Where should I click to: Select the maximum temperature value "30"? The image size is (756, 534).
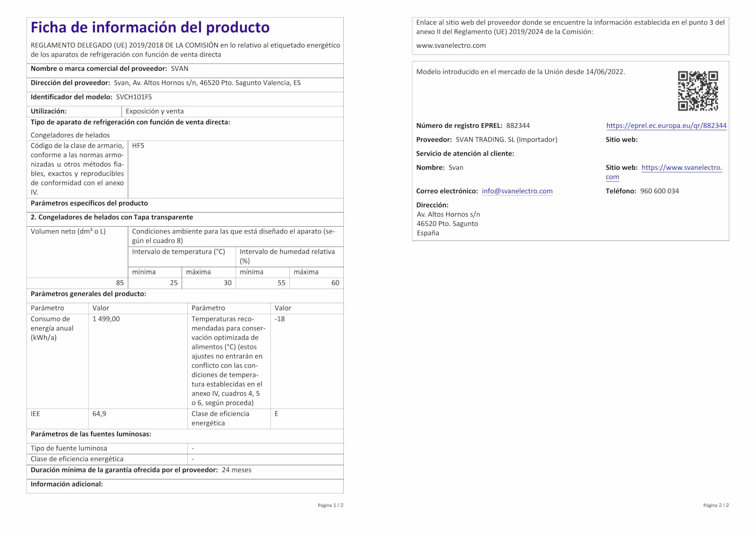tap(227, 283)
